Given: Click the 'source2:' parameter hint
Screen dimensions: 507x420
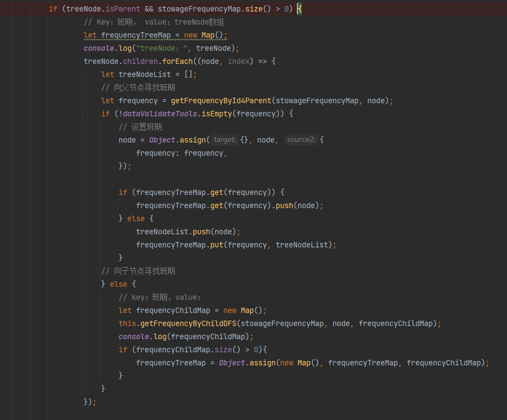Looking at the screenshot, I should [x=301, y=140].
